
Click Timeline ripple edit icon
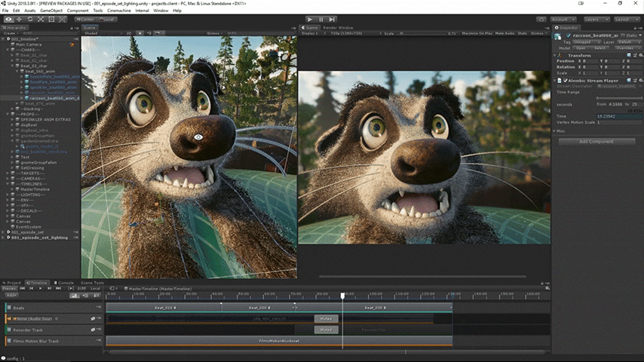tap(85, 296)
